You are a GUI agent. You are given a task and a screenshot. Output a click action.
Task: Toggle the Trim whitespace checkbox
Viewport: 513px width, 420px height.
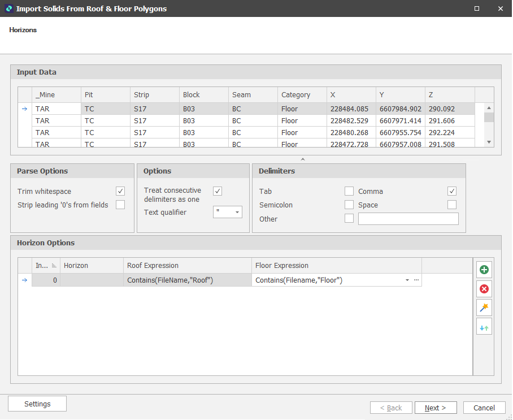tap(120, 192)
